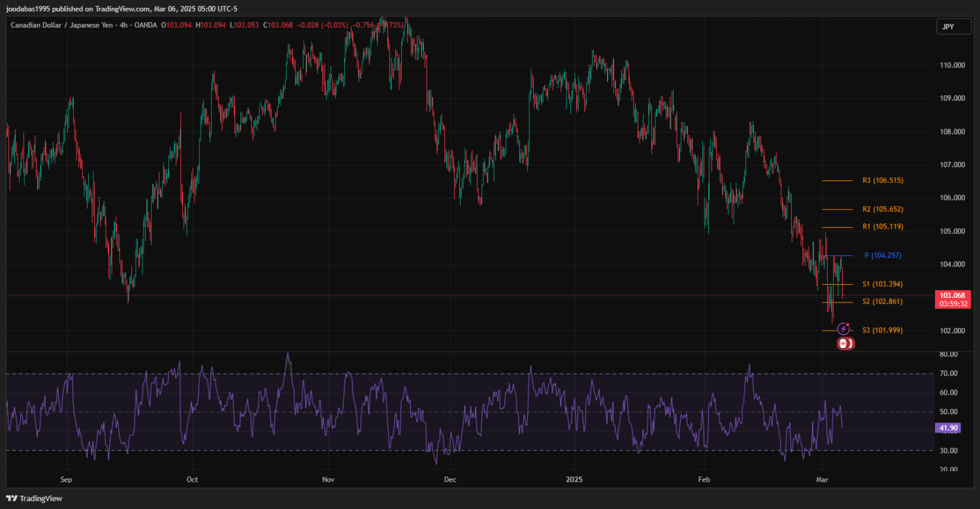Image resolution: width=980 pixels, height=509 pixels.
Task: Click the 110.000 level on price scale
Action: [x=953, y=65]
